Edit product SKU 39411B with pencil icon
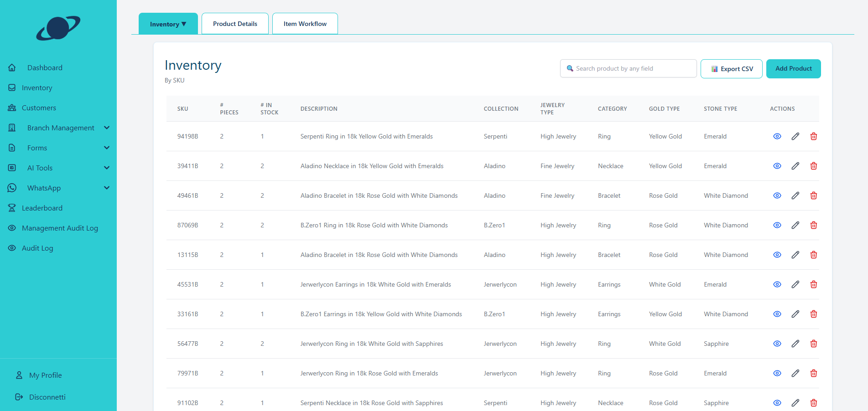 [x=795, y=166]
